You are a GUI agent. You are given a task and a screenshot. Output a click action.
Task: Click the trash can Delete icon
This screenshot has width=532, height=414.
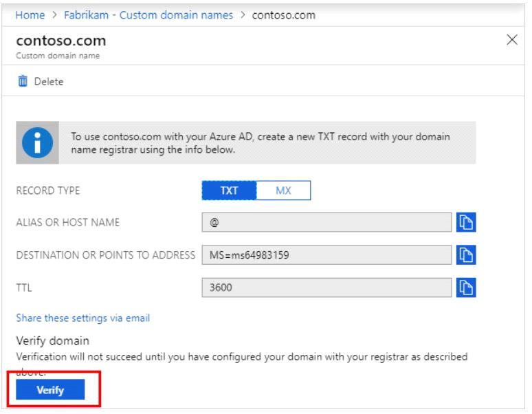(21, 82)
